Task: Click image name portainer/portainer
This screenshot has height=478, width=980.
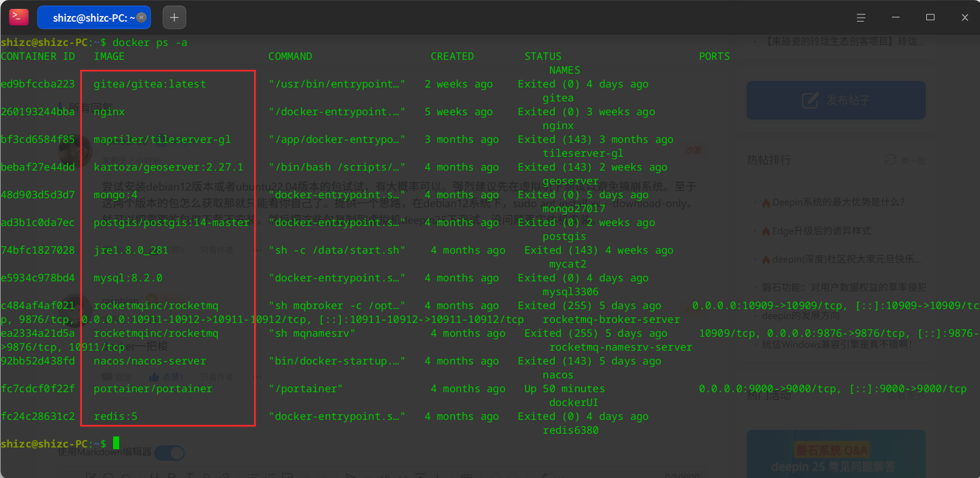Action: tap(153, 389)
